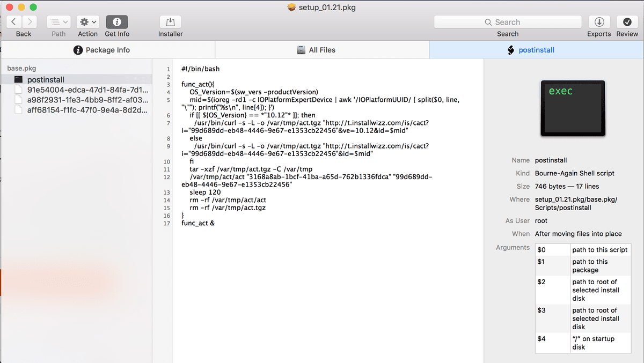Switch to the Package Info tab
Viewport: 644px width, 363px height.
pos(107,50)
